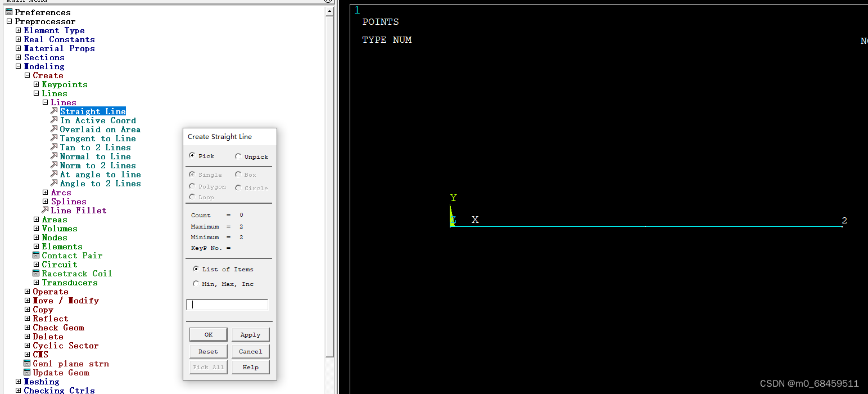The image size is (868, 394).
Task: Open the Reflect menu entry
Action: click(51, 319)
